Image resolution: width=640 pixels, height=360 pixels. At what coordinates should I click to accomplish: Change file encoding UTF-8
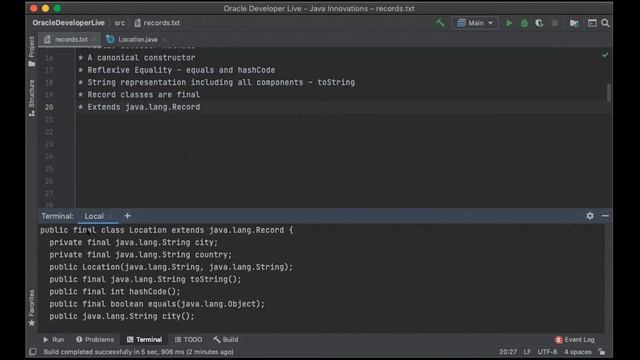click(x=547, y=352)
